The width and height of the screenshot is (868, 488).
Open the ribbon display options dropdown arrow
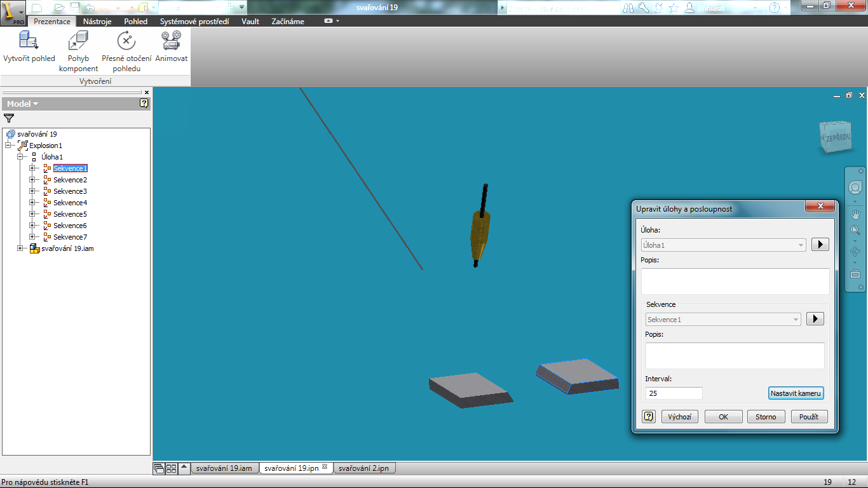pos(338,21)
